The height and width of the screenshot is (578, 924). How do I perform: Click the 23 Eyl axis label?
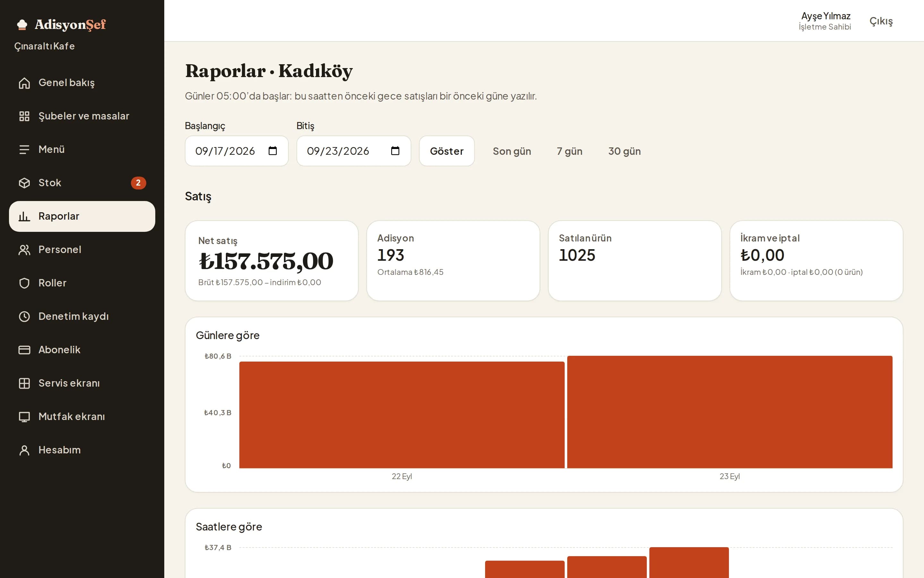point(730,476)
